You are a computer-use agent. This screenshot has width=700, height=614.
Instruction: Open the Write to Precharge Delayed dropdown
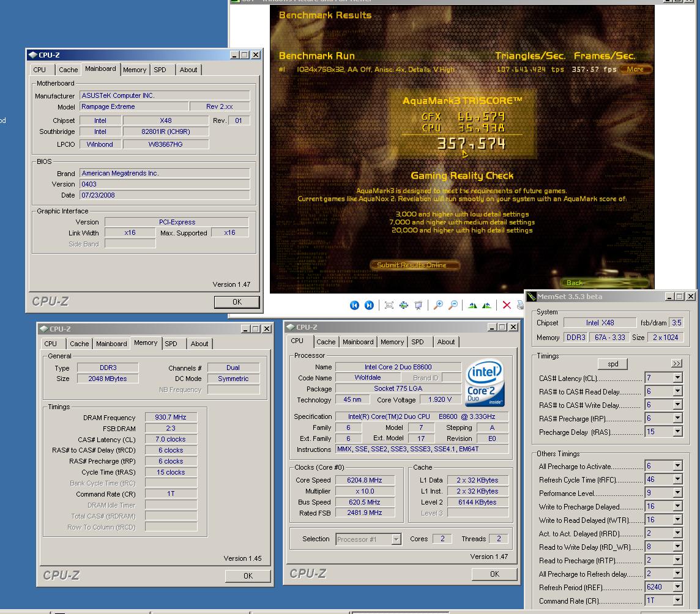(677, 506)
